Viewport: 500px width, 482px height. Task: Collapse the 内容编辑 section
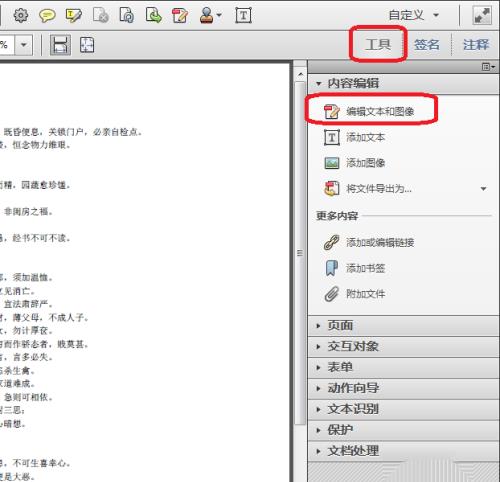coord(403,83)
